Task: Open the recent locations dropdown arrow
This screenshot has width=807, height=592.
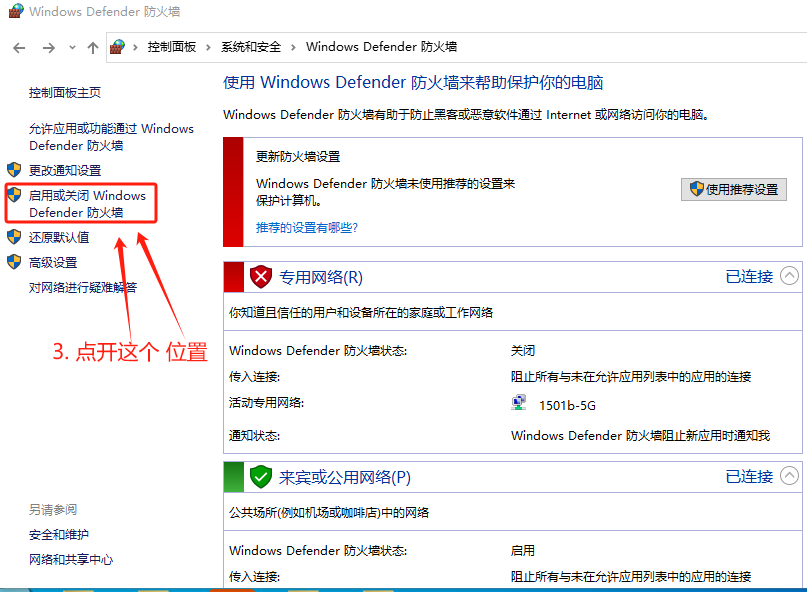Action: [x=72, y=48]
